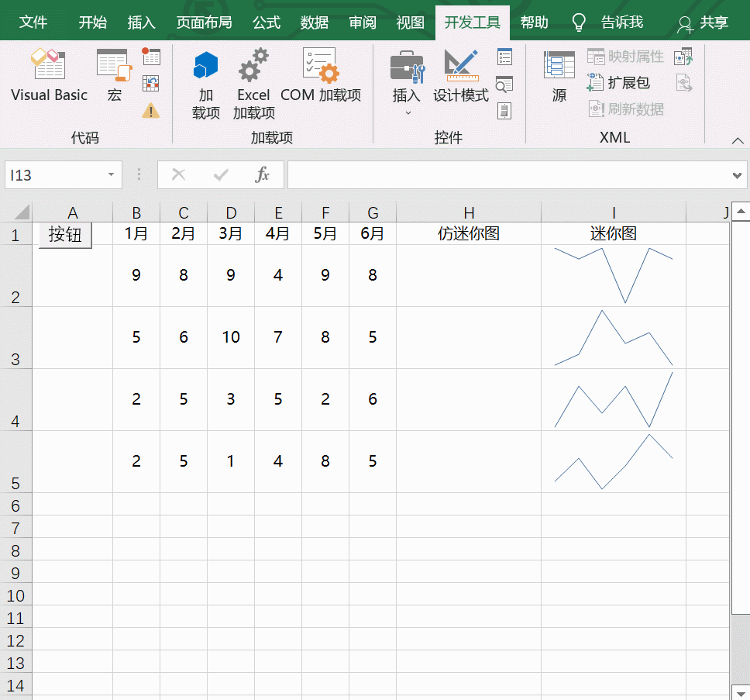Click the vertical scrollbar down arrow
This screenshot has width=750, height=700.
[741, 693]
